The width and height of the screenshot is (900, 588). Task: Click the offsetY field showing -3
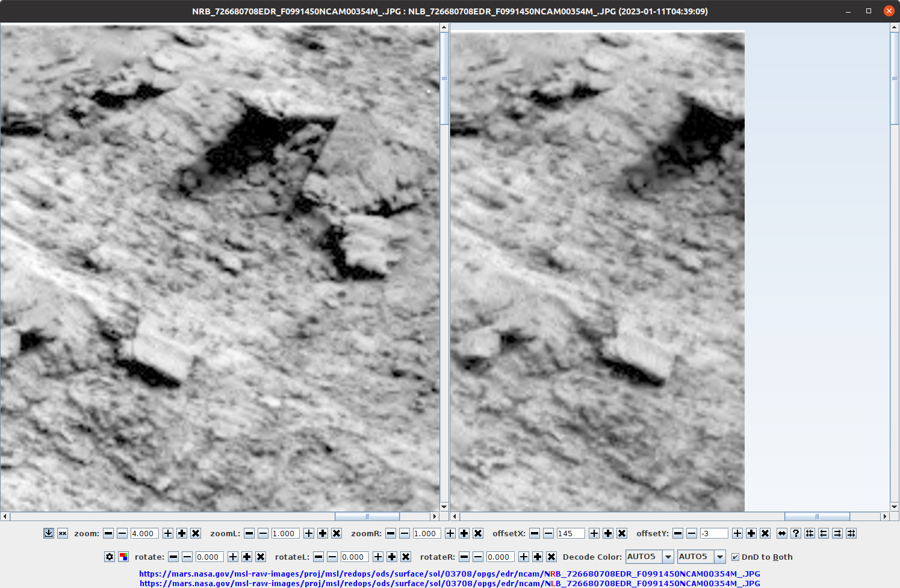715,533
